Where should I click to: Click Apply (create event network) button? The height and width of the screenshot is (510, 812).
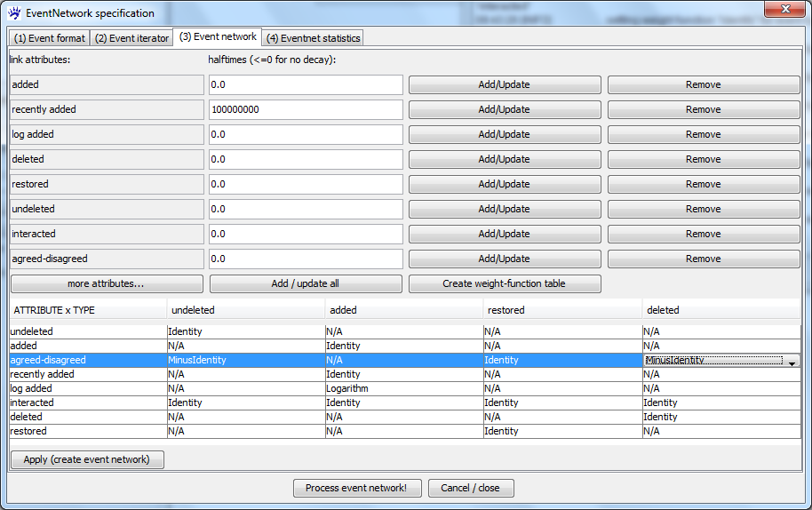pos(87,459)
